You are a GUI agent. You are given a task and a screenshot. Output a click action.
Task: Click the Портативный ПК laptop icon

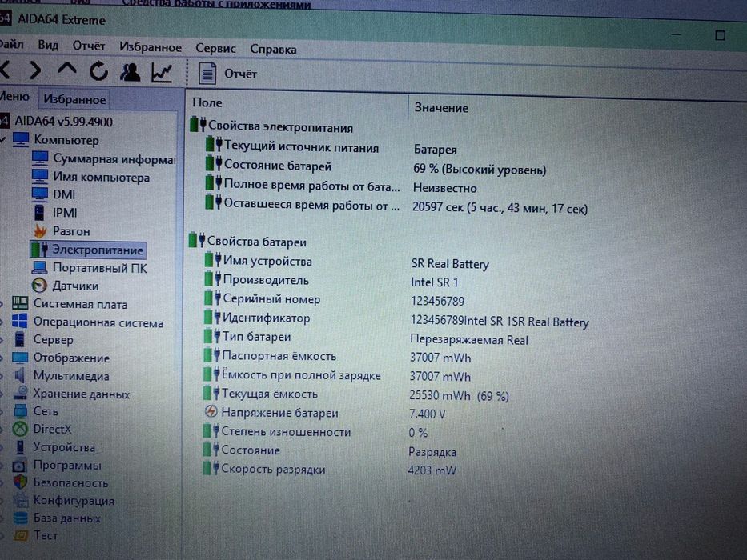(x=39, y=268)
